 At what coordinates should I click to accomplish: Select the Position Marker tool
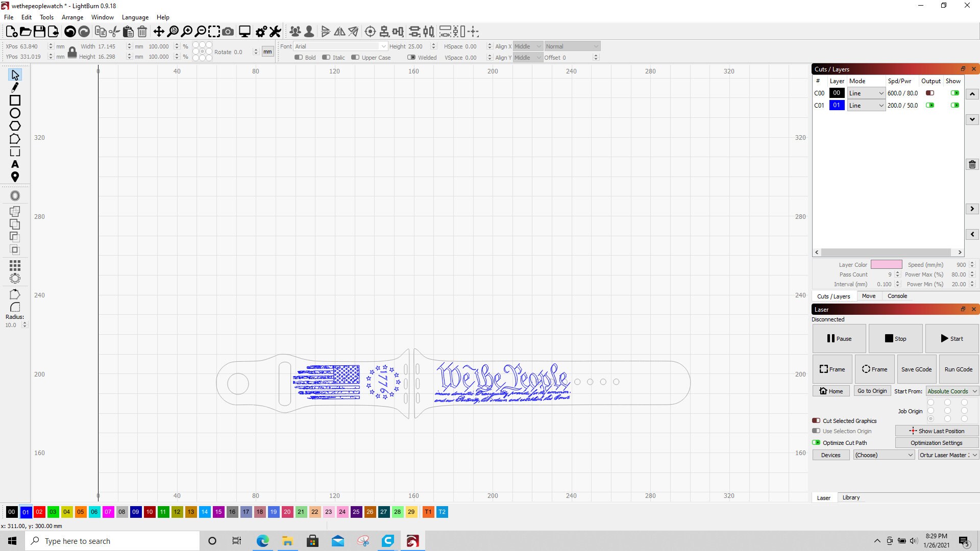(x=15, y=177)
